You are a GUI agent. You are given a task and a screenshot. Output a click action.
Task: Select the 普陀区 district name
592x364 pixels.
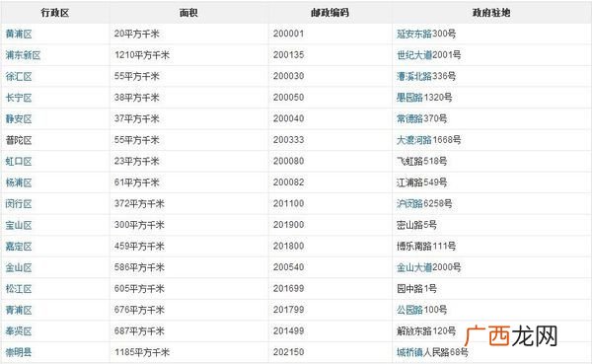(x=19, y=140)
